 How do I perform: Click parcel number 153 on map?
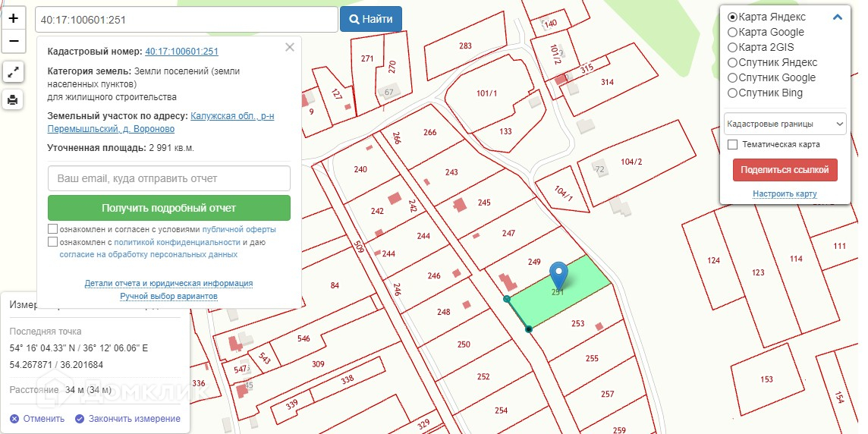click(x=766, y=379)
